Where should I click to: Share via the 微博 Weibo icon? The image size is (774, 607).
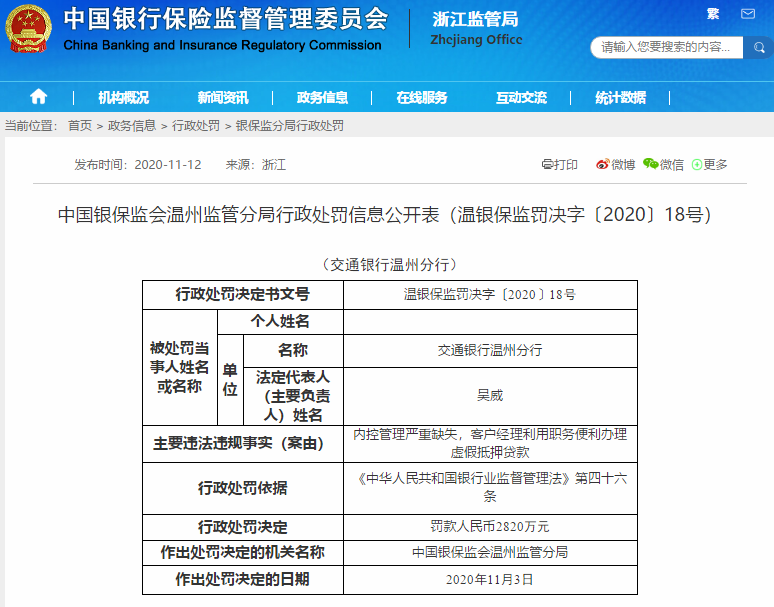click(615, 164)
